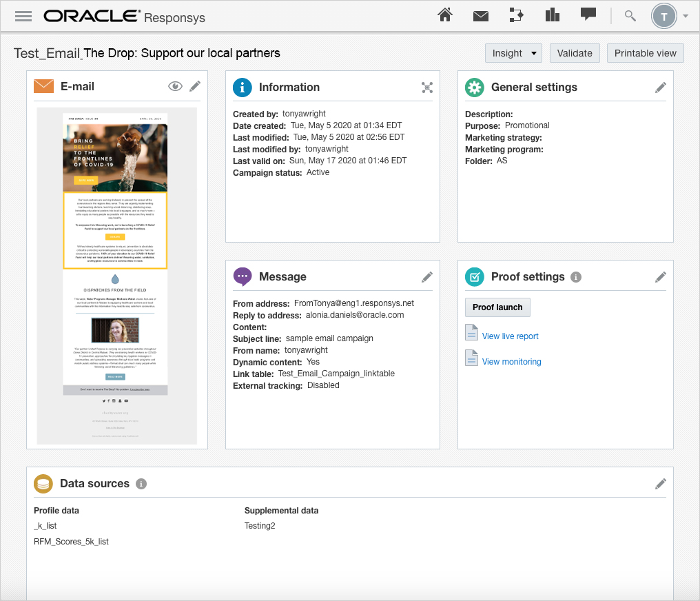Show Proof settings info tooltip
The height and width of the screenshot is (601, 700).
pyautogui.click(x=576, y=277)
